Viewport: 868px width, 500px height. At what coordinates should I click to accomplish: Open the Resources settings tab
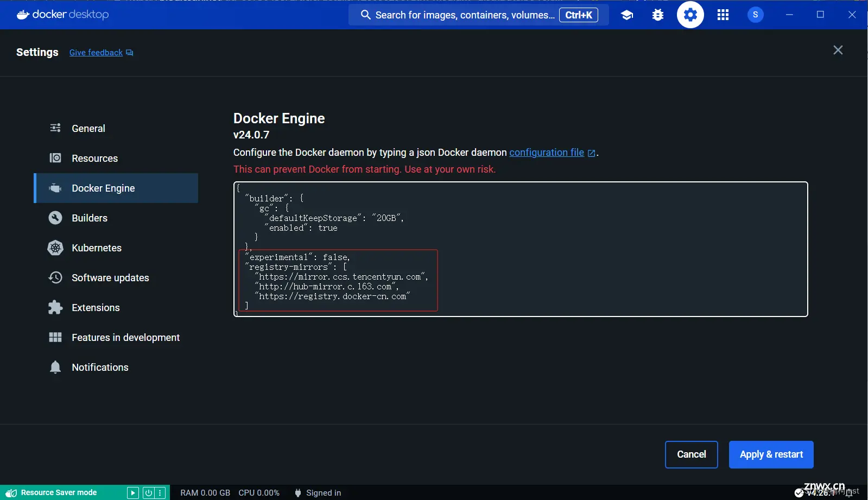pyautogui.click(x=116, y=158)
